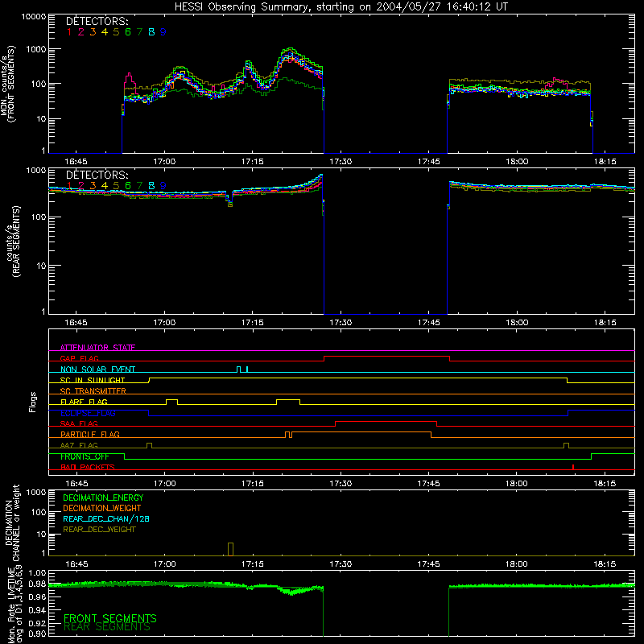The image size is (644, 644).
Task: Click the 1.00 tick label on the livetime axis
Action: coord(38,573)
